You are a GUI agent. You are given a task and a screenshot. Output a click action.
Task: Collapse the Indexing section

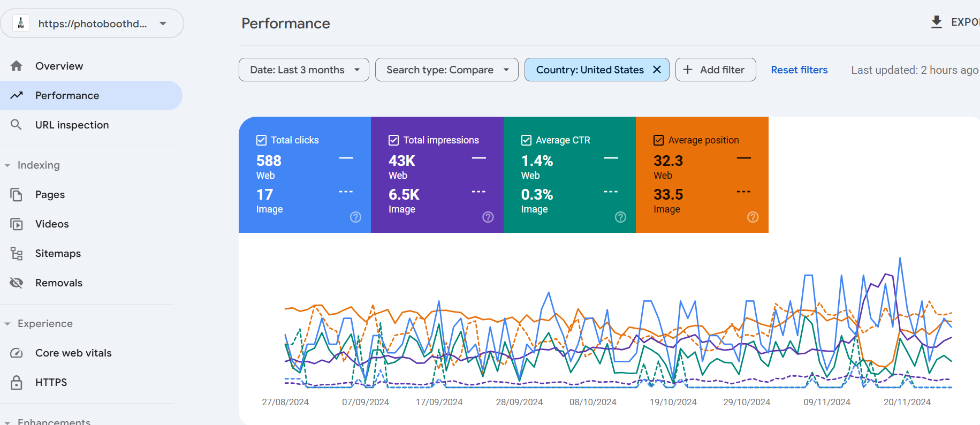7,165
